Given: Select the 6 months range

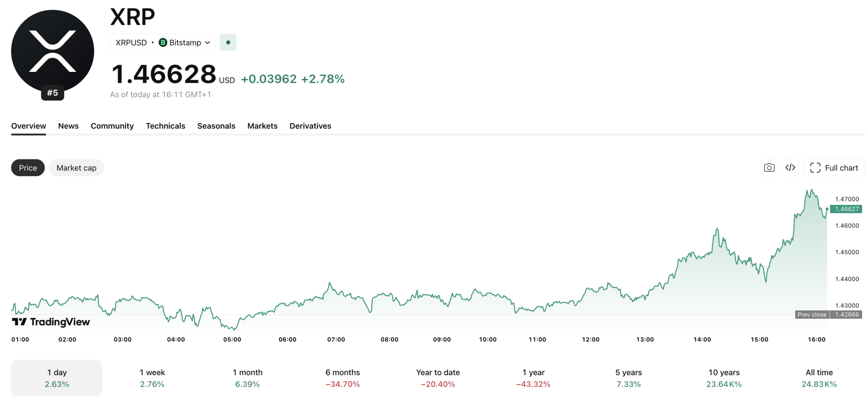Looking at the screenshot, I should 342,378.
